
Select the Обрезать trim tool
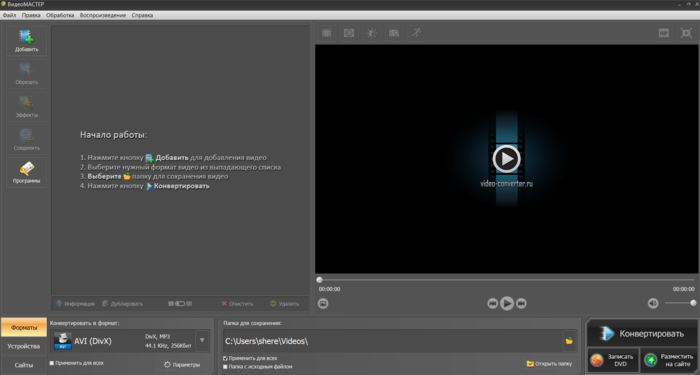click(x=26, y=74)
